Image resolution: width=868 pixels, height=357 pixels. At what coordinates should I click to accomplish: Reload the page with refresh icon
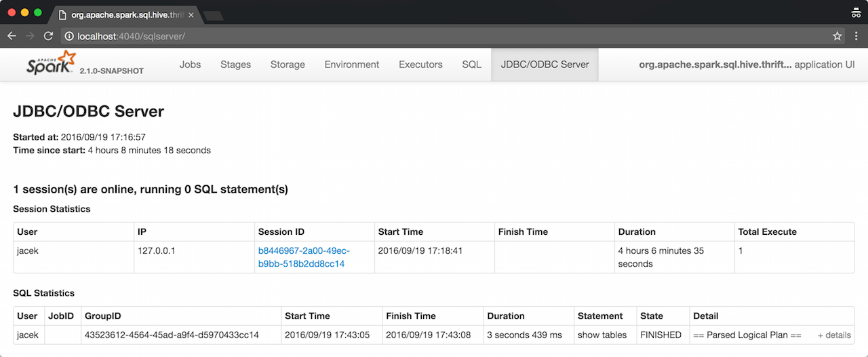(x=48, y=36)
